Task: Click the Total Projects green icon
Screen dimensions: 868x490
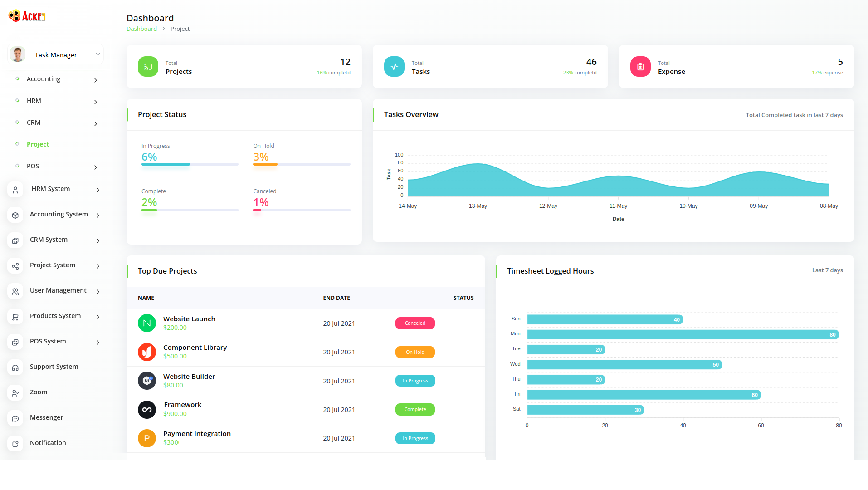Action: click(x=148, y=67)
